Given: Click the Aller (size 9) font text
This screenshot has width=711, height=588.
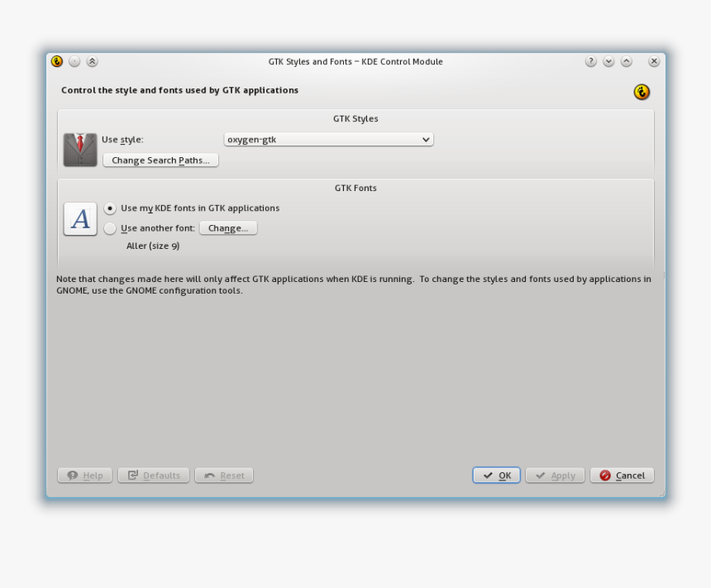Looking at the screenshot, I should [x=153, y=246].
